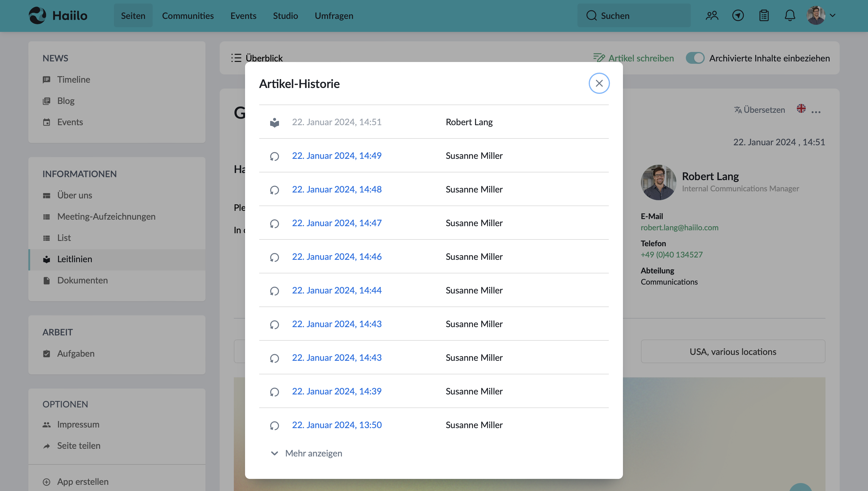
Task: Toggle Archivierte Inhalte einbeziehen switch
Action: tap(695, 58)
